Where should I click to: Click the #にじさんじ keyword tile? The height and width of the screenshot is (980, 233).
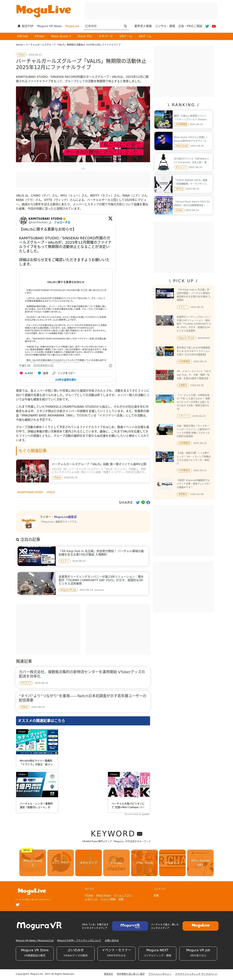61,863
